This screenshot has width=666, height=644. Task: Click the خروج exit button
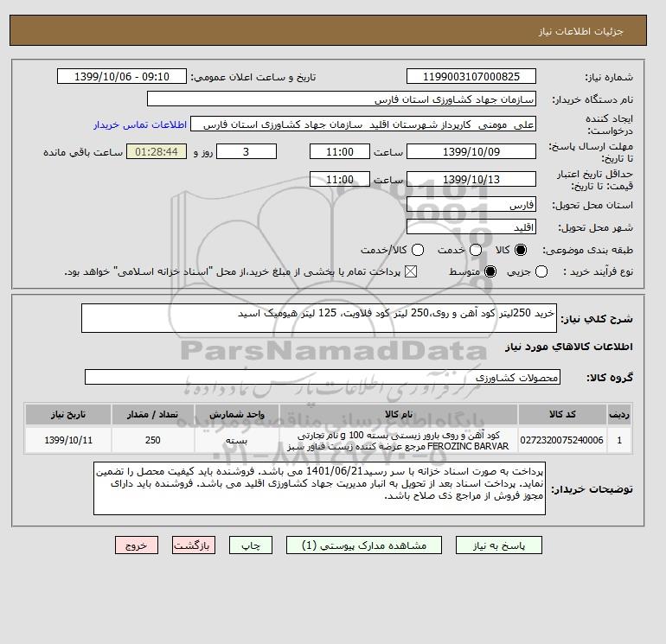137,545
